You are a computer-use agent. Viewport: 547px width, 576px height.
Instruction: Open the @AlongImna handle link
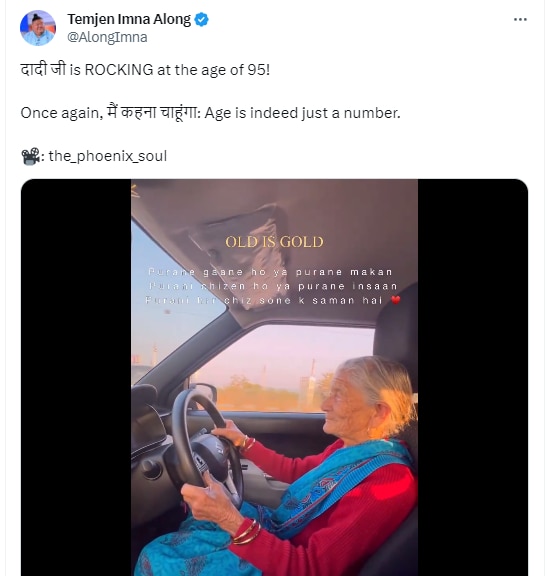107,37
